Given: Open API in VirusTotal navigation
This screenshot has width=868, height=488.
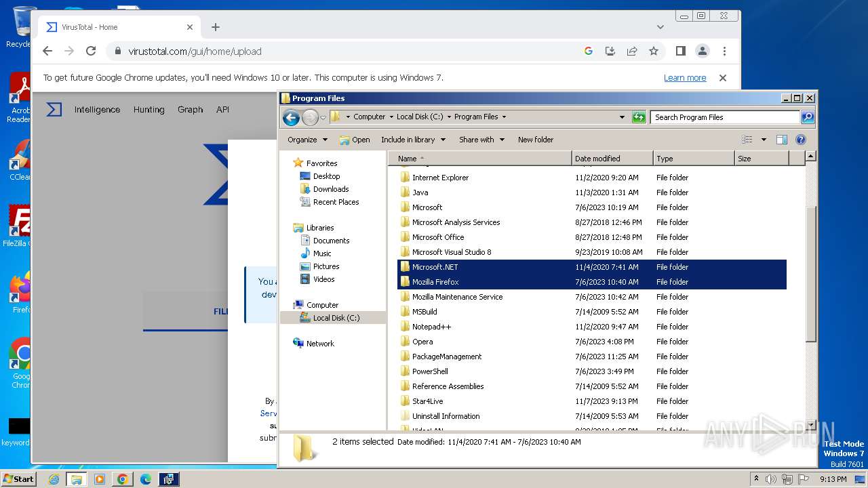Looking at the screenshot, I should click(x=222, y=109).
